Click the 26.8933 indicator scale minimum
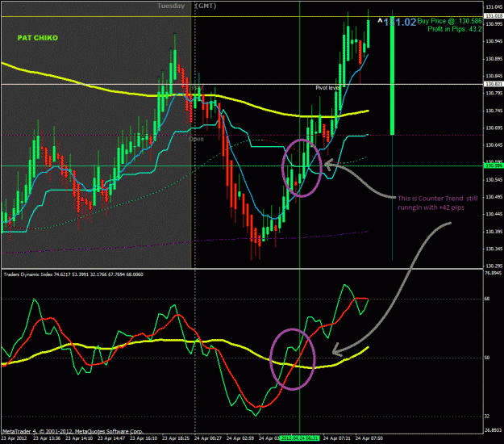504x444 pixels. pos(493,430)
